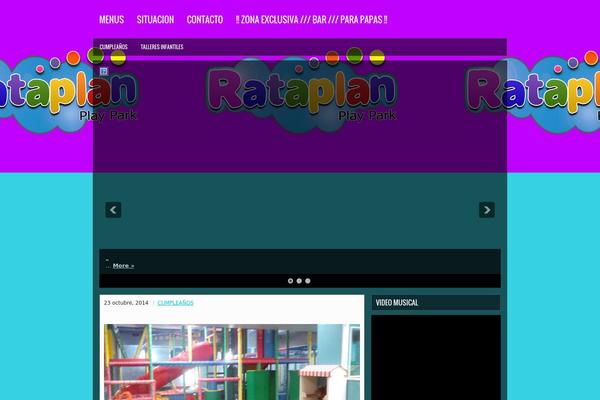Select the third slider pagination dot
Viewport: 600px width, 400px height.
pos(308,281)
